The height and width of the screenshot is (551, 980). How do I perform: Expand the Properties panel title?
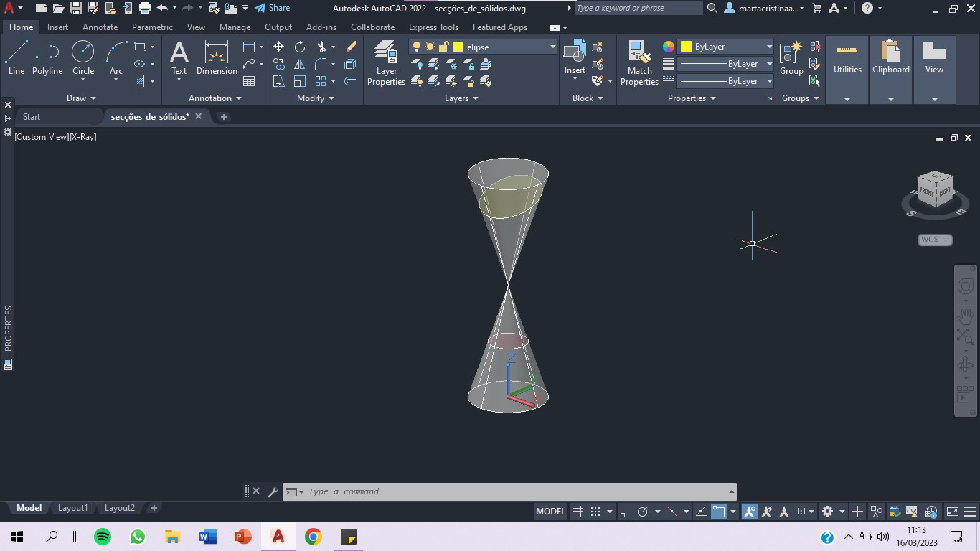(692, 98)
